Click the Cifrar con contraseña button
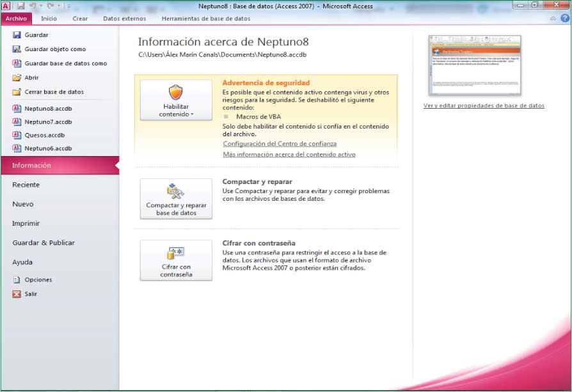Screen dimensions: 572x392 [x=176, y=260]
